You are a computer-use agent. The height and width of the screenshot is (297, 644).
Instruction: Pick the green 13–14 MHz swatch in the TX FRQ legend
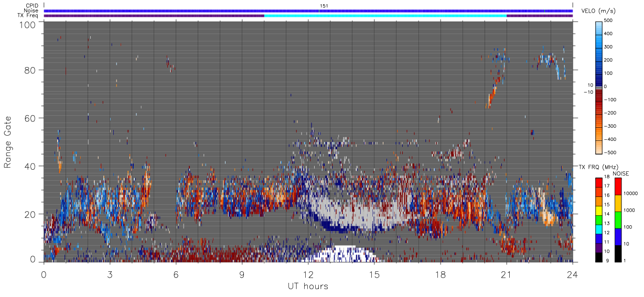(598, 219)
